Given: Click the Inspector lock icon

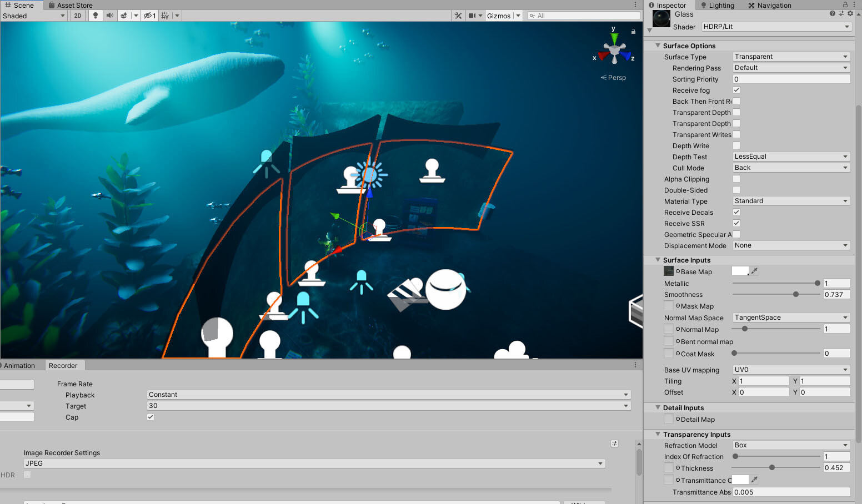Looking at the screenshot, I should coord(845,5).
